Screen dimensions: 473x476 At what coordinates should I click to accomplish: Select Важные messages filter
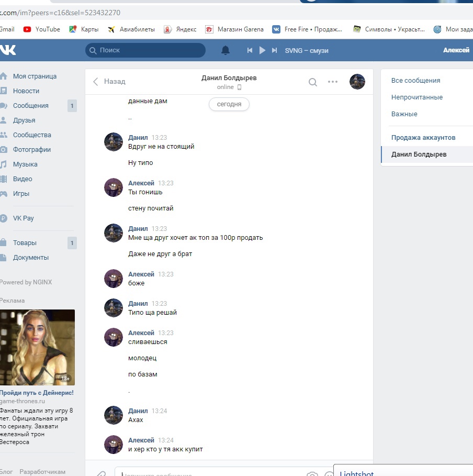[x=404, y=114]
